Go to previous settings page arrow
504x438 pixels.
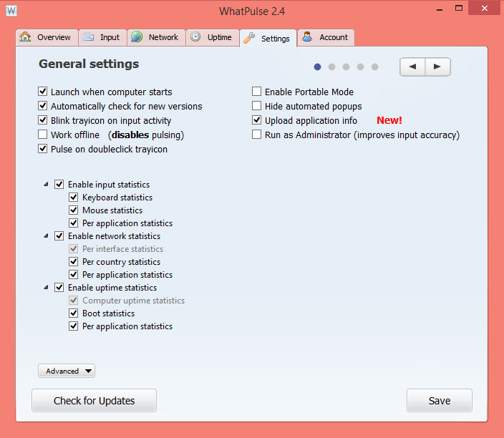[x=412, y=67]
